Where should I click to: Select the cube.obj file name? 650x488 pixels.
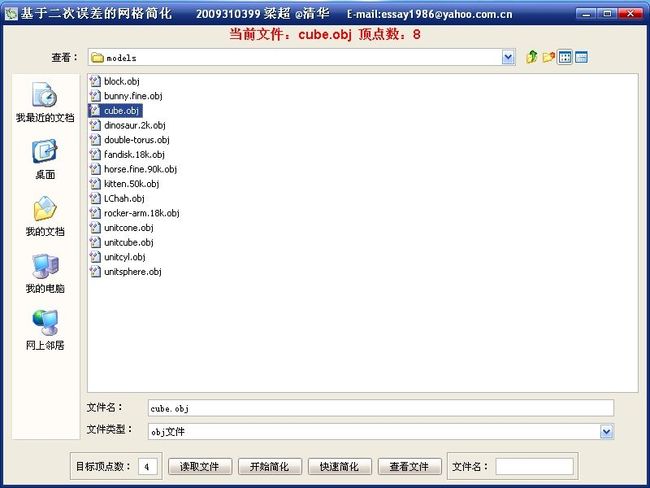tap(121, 111)
